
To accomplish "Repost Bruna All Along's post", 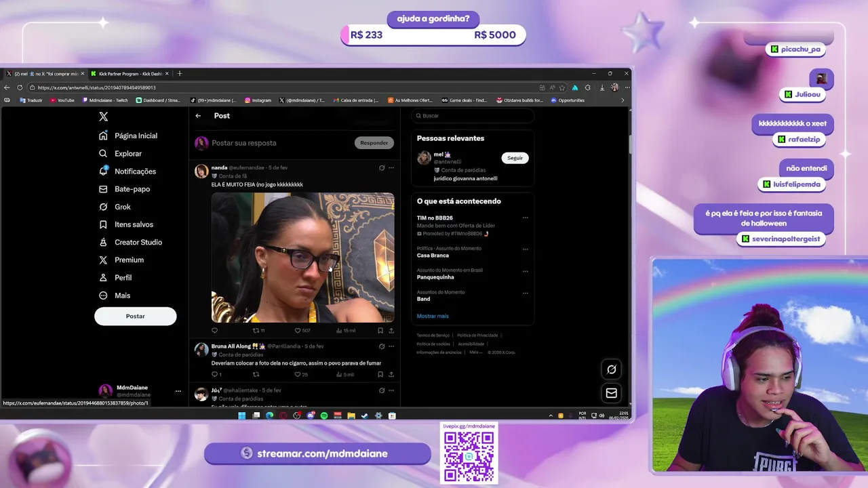I will (x=256, y=374).
